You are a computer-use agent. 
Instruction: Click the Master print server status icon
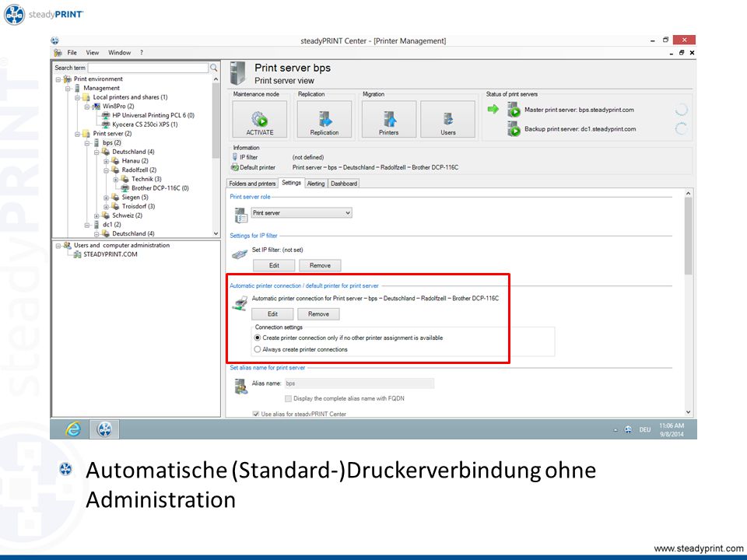[514, 110]
